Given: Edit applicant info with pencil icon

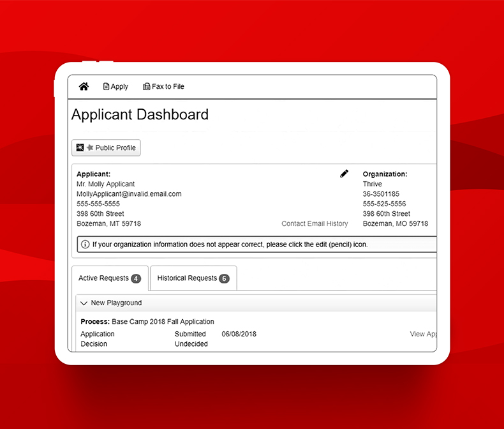Looking at the screenshot, I should 345,174.
